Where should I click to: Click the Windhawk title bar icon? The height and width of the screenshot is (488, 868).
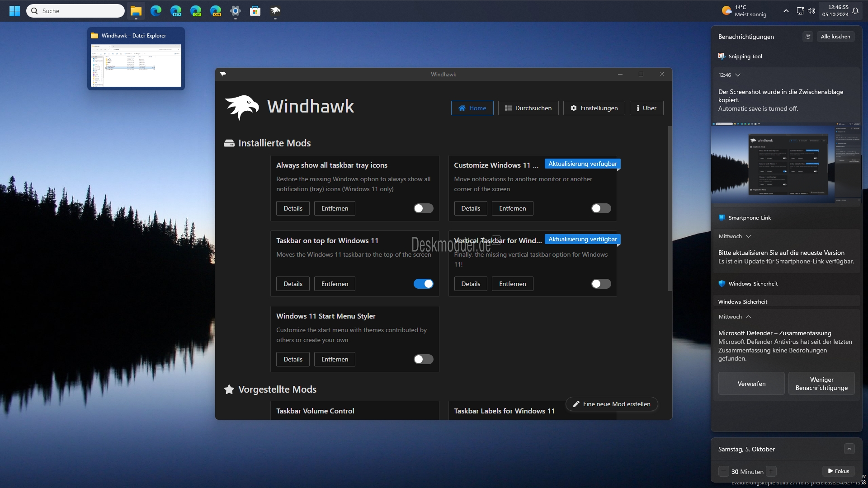click(223, 74)
